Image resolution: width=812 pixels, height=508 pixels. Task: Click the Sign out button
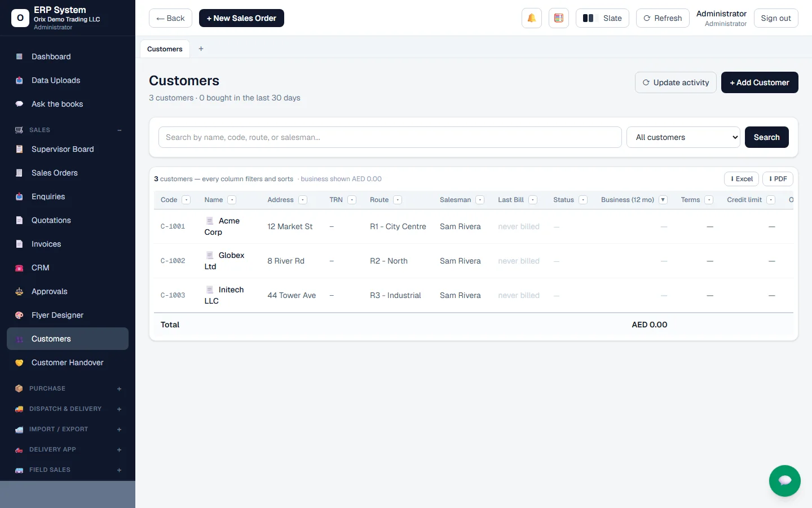coord(776,18)
